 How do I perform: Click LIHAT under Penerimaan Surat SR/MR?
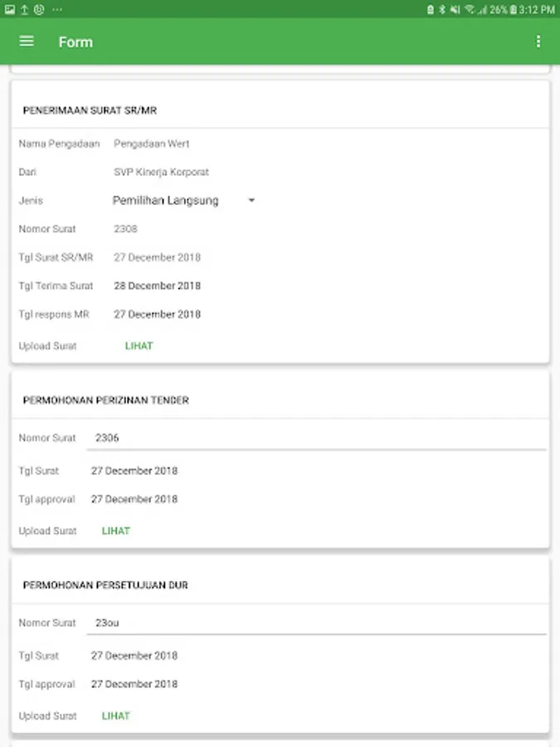coord(139,345)
